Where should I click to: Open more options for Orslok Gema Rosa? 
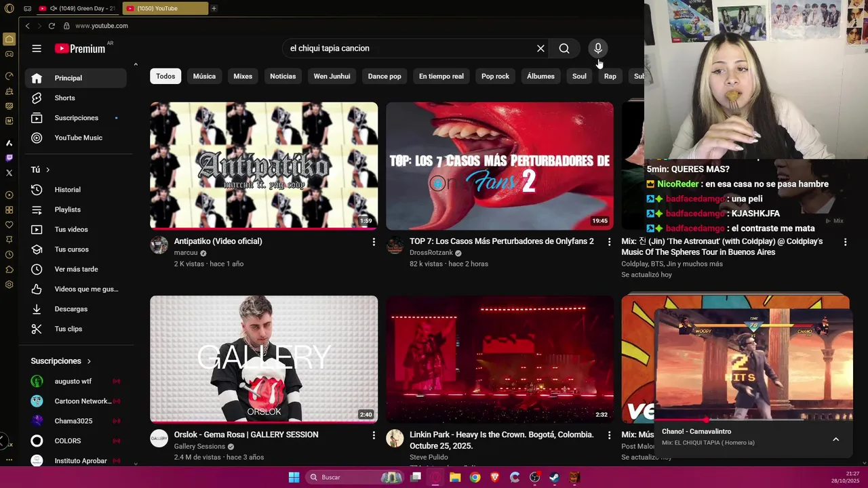coord(374,435)
